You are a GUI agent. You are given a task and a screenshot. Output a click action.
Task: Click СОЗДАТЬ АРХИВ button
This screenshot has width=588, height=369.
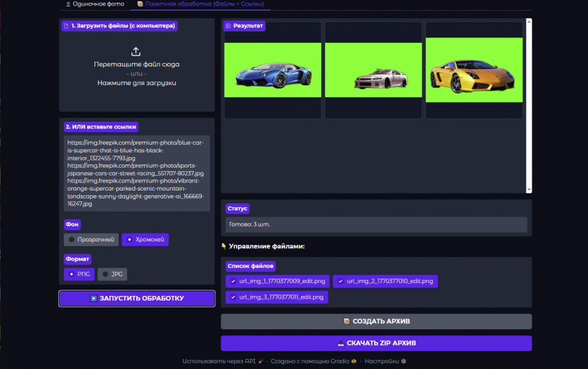(x=376, y=321)
